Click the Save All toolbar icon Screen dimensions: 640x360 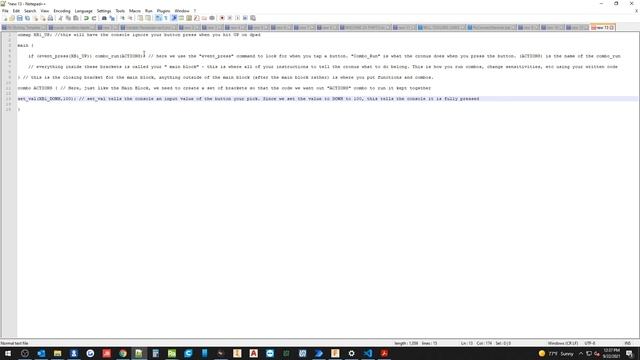coord(27,18)
